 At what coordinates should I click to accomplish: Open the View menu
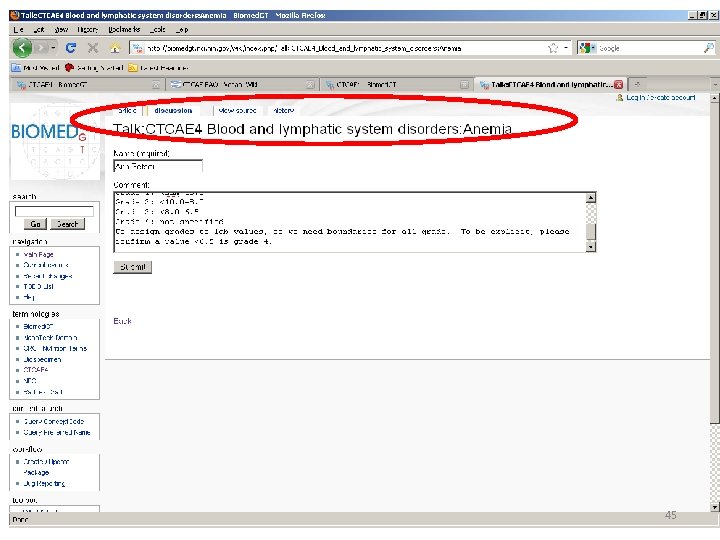pos(61,29)
